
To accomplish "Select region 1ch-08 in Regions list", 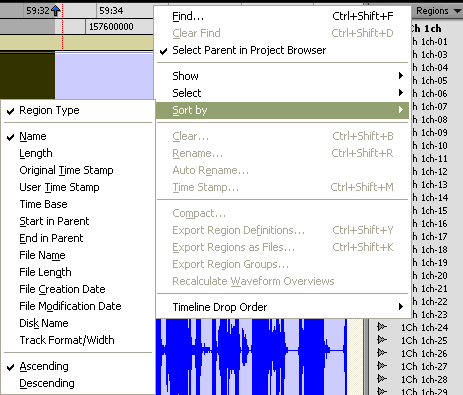I will tap(430, 120).
